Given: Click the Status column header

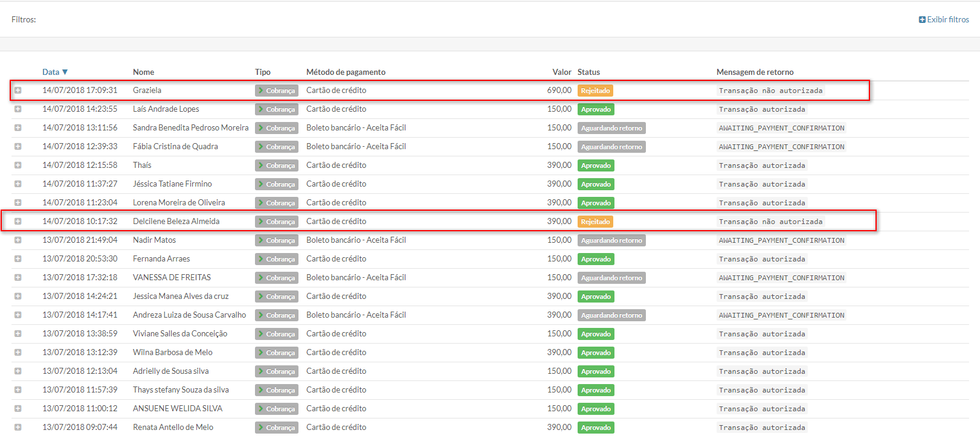Looking at the screenshot, I should click(588, 72).
